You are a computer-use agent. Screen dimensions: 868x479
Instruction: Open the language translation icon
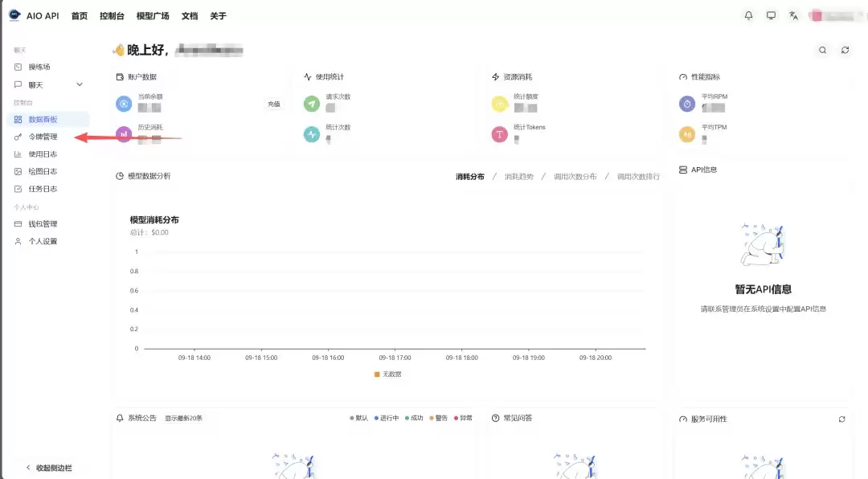pos(793,15)
